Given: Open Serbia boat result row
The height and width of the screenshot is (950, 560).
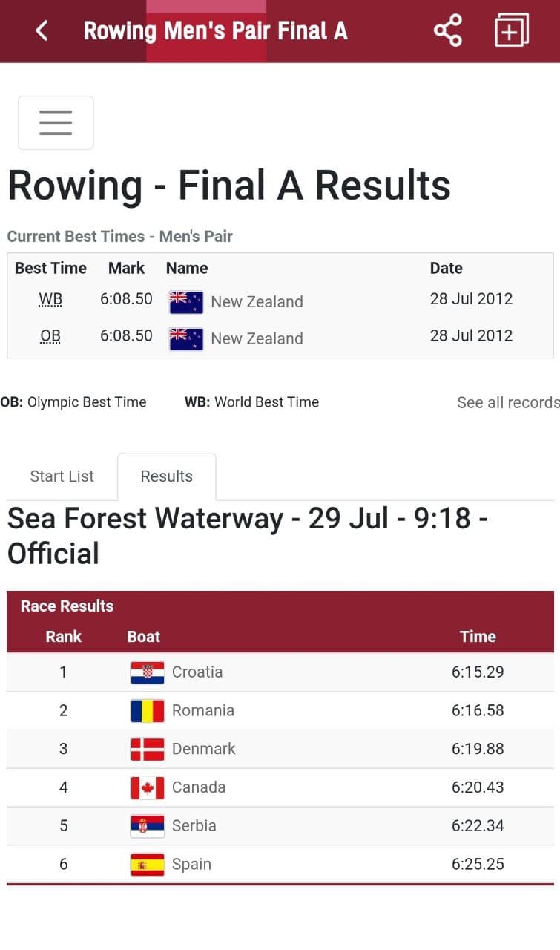Looking at the screenshot, I should tap(280, 826).
